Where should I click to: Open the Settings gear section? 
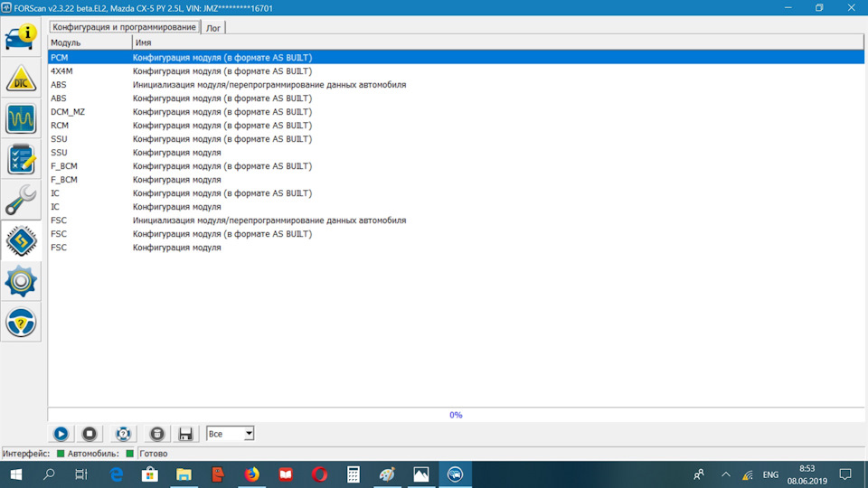point(21,281)
